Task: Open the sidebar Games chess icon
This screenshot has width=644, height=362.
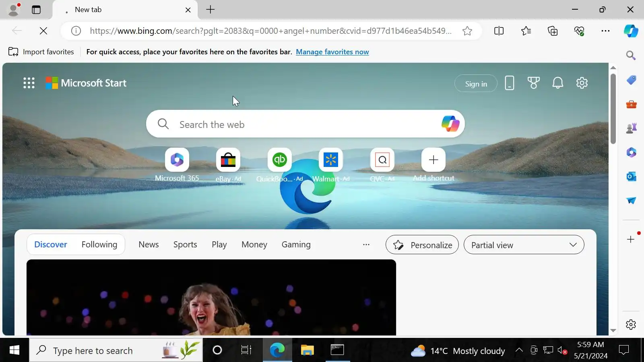Action: [631, 128]
